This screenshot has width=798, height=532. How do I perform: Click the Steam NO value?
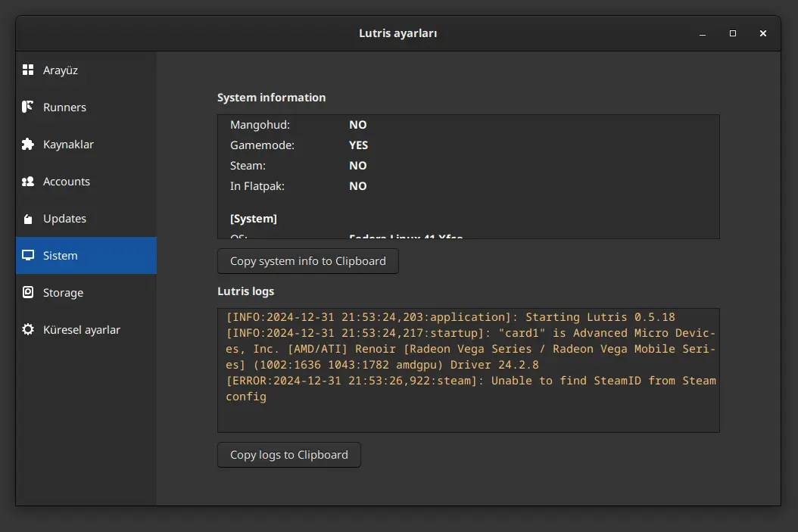click(x=358, y=165)
